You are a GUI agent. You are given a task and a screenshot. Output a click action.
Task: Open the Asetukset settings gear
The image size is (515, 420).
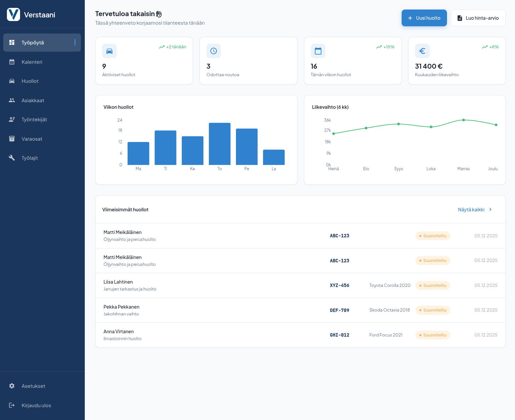click(x=12, y=386)
